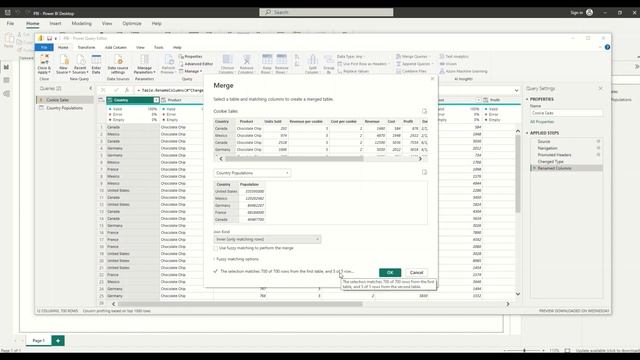Switch to Transform tab in Power Query Editor
The width and height of the screenshot is (640, 360).
tap(86, 47)
